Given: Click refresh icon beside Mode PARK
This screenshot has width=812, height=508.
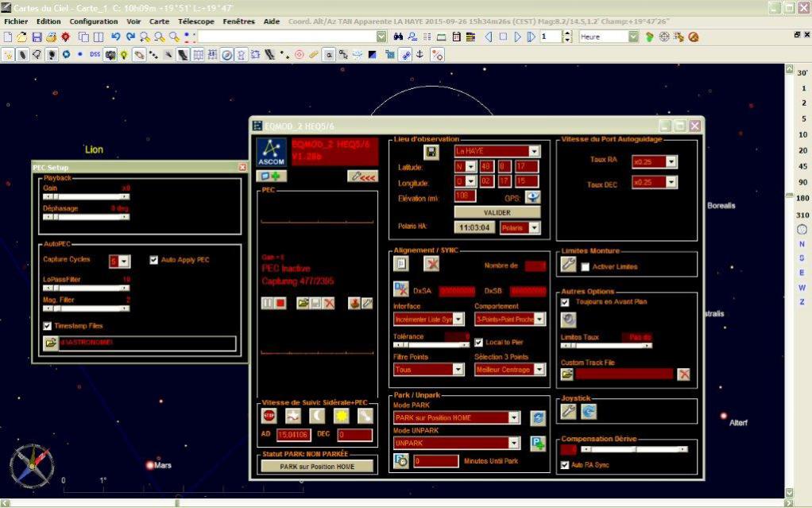Looking at the screenshot, I should pyautogui.click(x=538, y=418).
